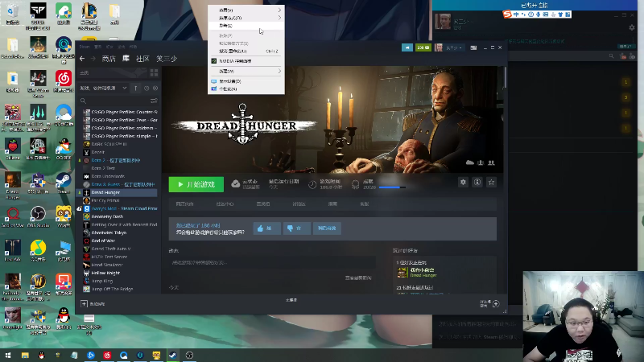Click 稍后再说 maybe later button
The width and height of the screenshot is (644, 362).
[x=327, y=228]
